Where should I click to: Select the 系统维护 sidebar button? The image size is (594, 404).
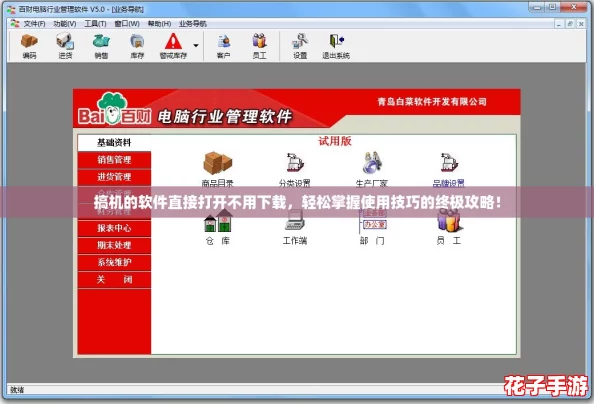click(x=114, y=262)
